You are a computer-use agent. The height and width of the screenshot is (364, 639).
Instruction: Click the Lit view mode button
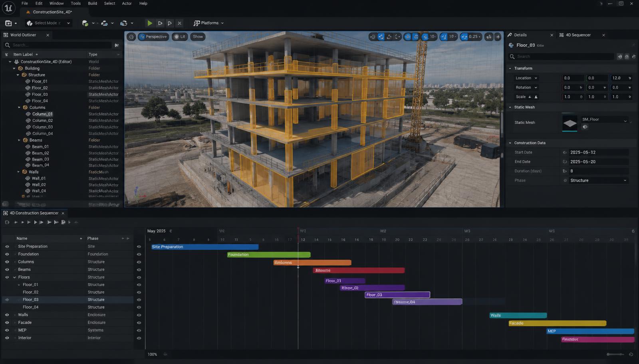(179, 37)
